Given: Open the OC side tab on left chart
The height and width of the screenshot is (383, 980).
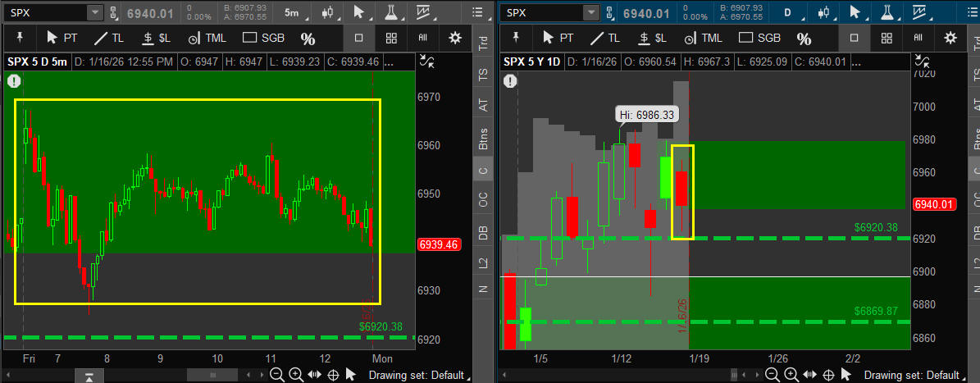Looking at the screenshot, I should [x=483, y=199].
